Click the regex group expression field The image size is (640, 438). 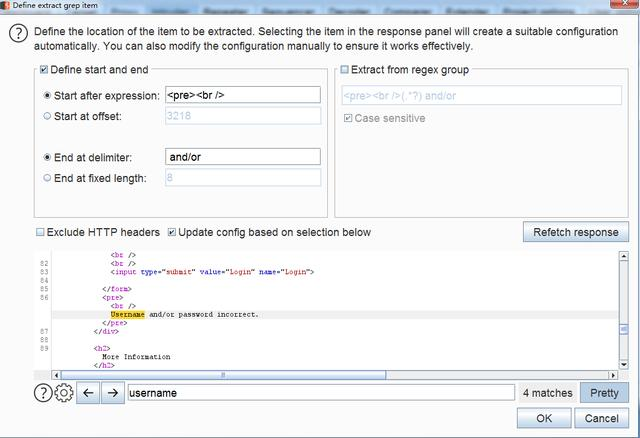tap(482, 96)
